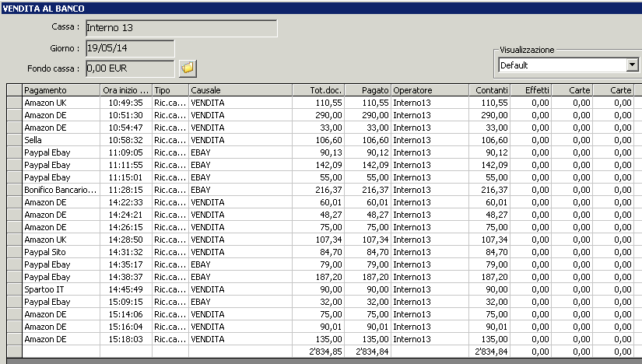642x364 pixels.
Task: Click the time cell 11:11:55
Action: click(126, 165)
